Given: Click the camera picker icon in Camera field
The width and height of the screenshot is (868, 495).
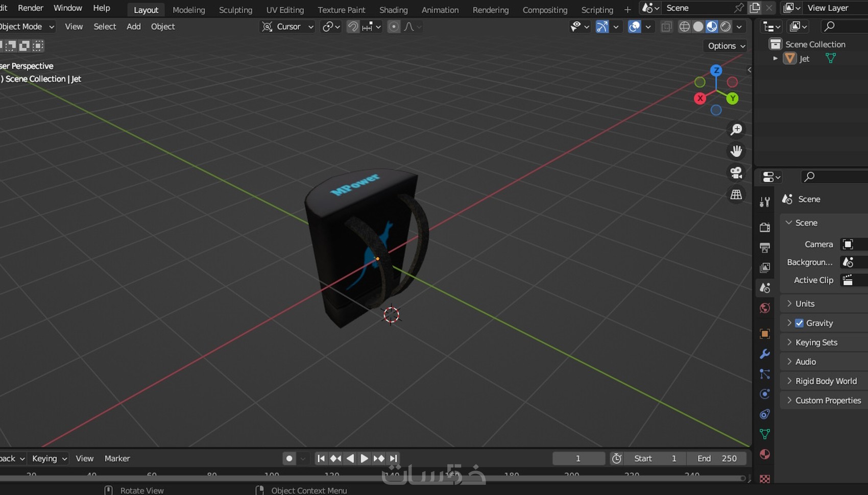Looking at the screenshot, I should coord(848,244).
